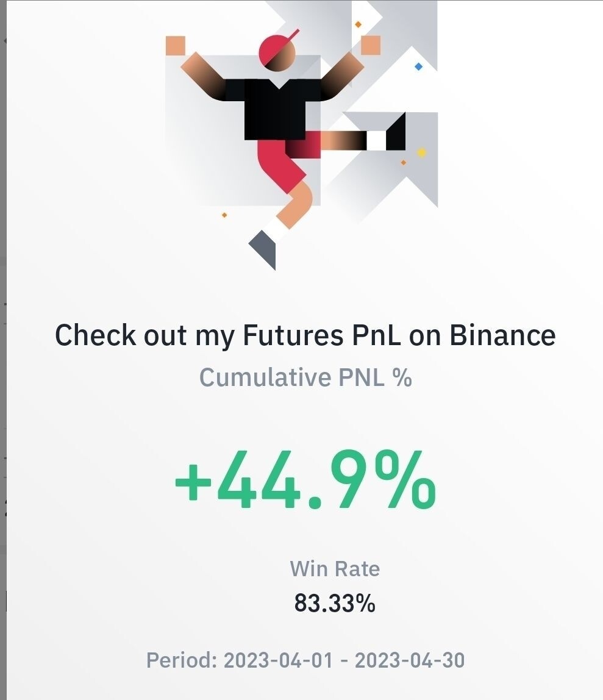
Task: Click the "Cumulative PNL %" label
Action: 305,377
